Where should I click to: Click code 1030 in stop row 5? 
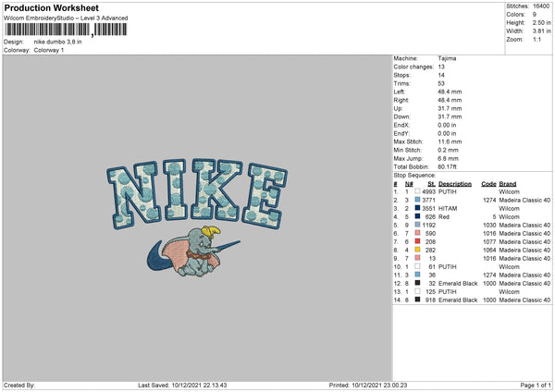[489, 225]
